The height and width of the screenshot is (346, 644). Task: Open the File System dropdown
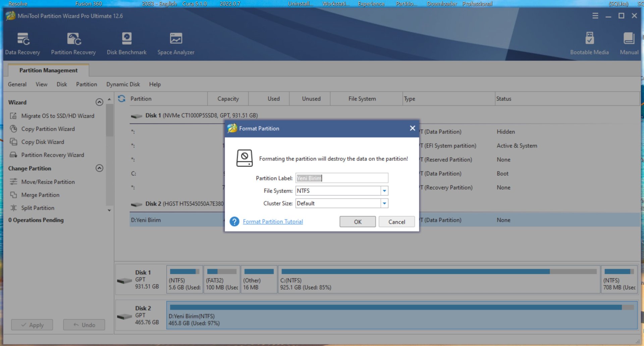coord(384,191)
